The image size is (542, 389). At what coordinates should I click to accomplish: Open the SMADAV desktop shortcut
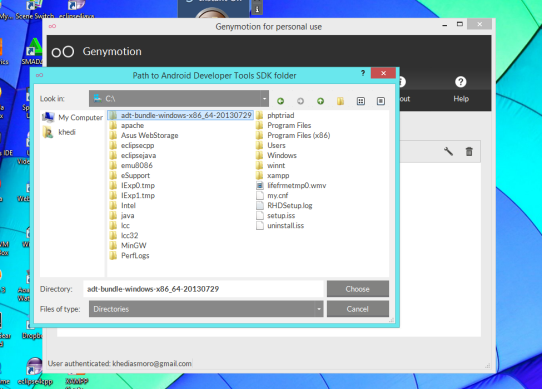[33, 53]
